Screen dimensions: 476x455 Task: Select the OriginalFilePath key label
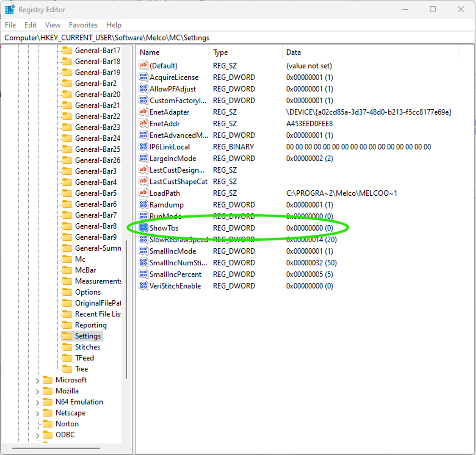(98, 303)
